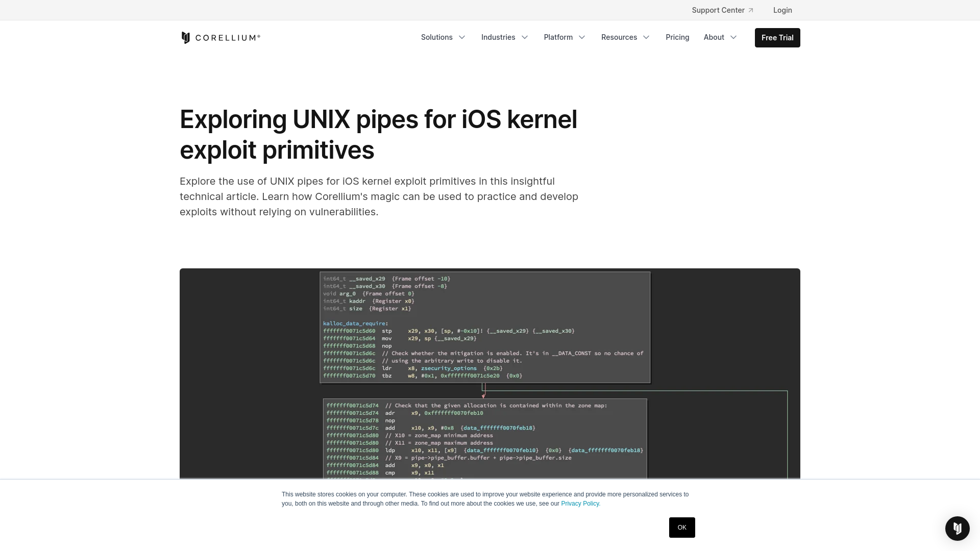Open the Resources menu
Screen dimensions: 980x551
pyautogui.click(x=625, y=37)
